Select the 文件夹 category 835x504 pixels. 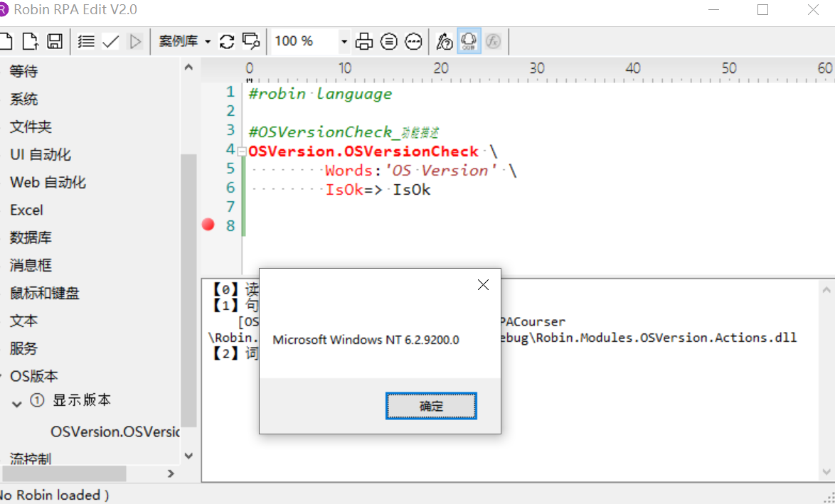(x=31, y=127)
